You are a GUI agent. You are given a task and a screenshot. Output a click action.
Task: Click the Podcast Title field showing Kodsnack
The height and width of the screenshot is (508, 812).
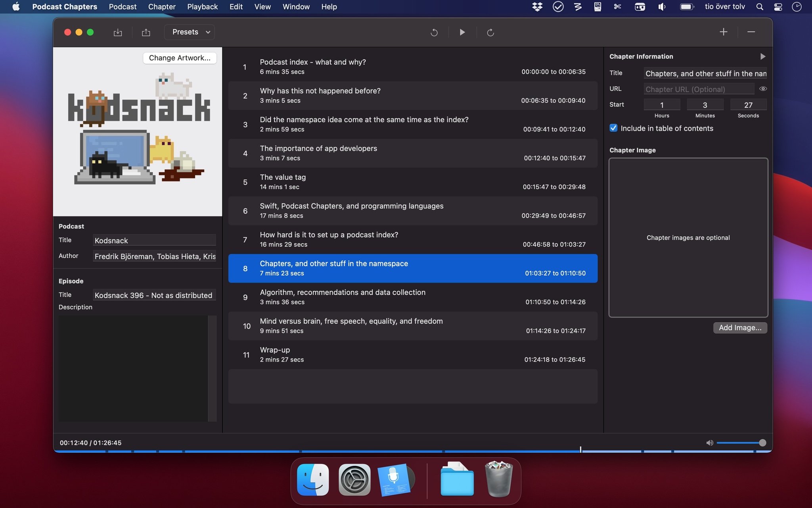(154, 240)
